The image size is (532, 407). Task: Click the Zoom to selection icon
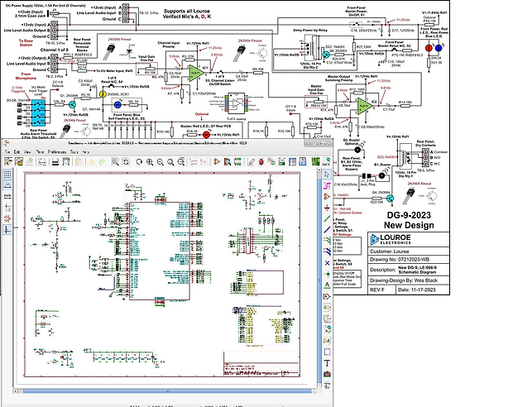click(x=181, y=161)
